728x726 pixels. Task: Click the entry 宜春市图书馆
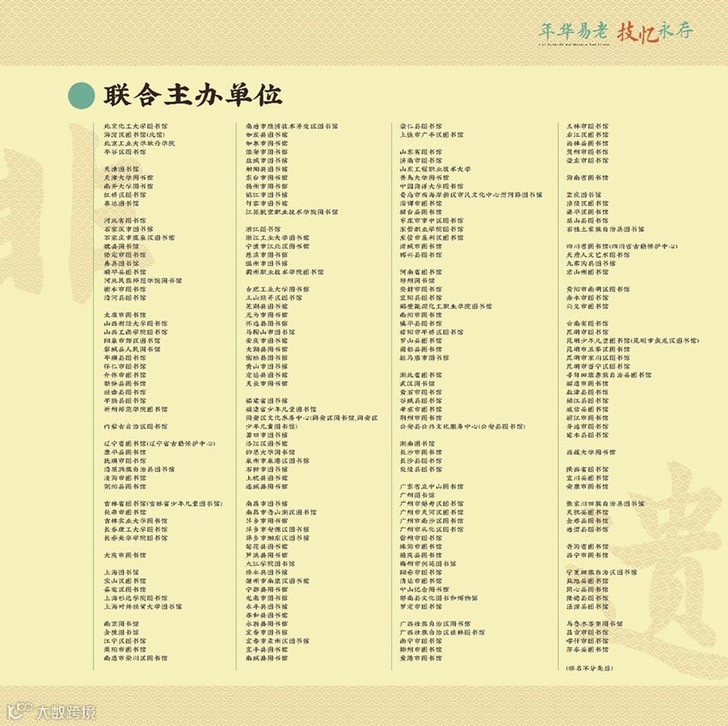(267, 632)
